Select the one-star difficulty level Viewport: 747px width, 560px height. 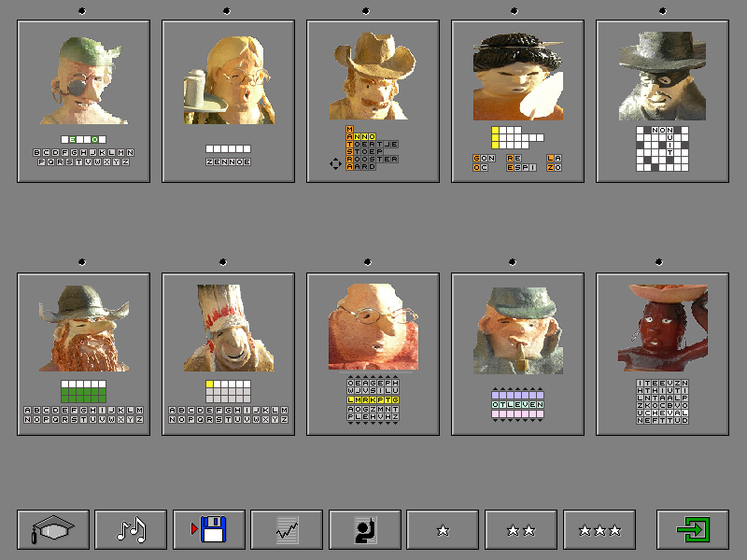click(443, 529)
